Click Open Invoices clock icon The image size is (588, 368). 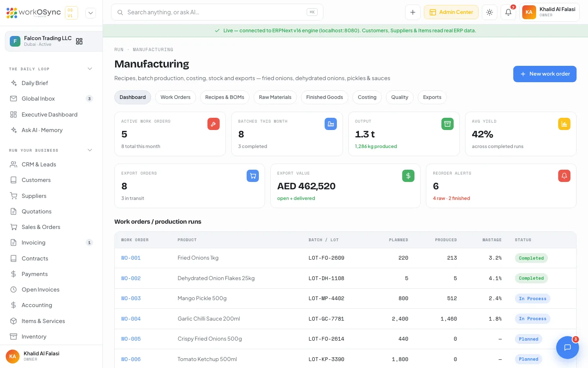click(13, 289)
